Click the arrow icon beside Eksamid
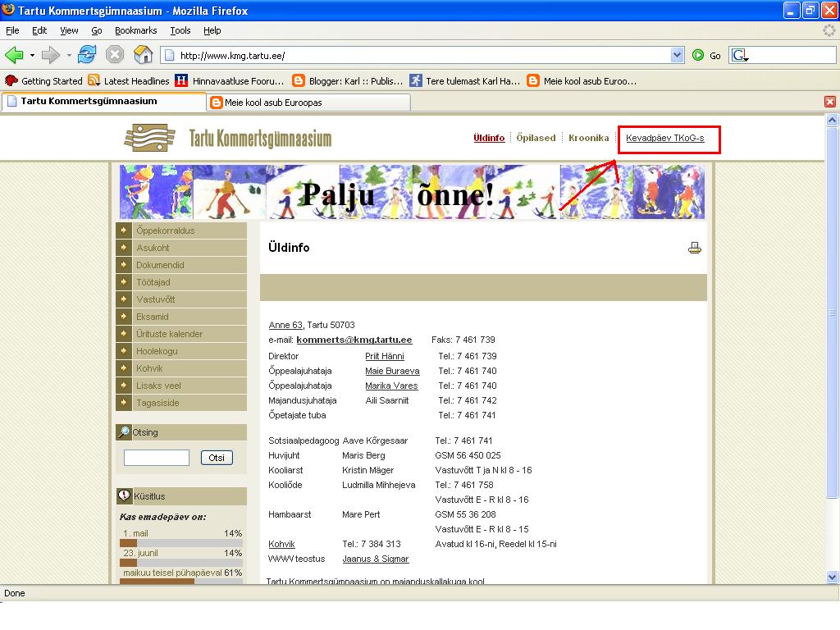The width and height of the screenshot is (840, 630). click(124, 317)
